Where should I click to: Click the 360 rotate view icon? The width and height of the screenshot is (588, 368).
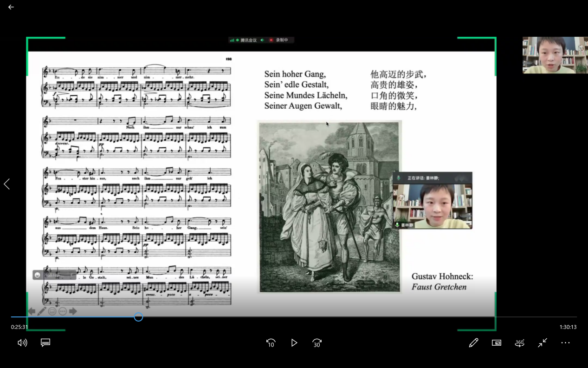(x=519, y=343)
